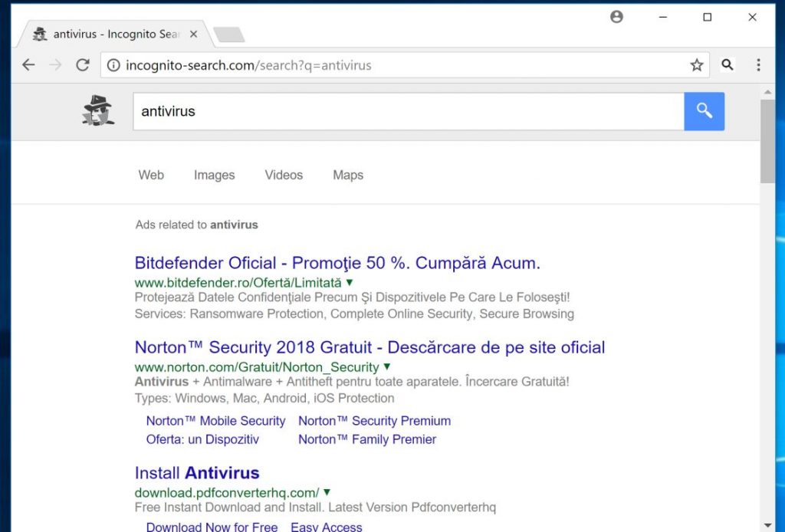Open the Chrome profile avatar icon
Screen dimensions: 785x532
pyautogui.click(x=616, y=17)
